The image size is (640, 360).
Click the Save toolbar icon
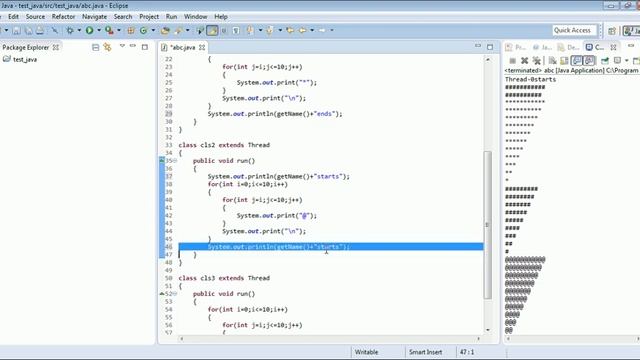pyautogui.click(x=17, y=31)
